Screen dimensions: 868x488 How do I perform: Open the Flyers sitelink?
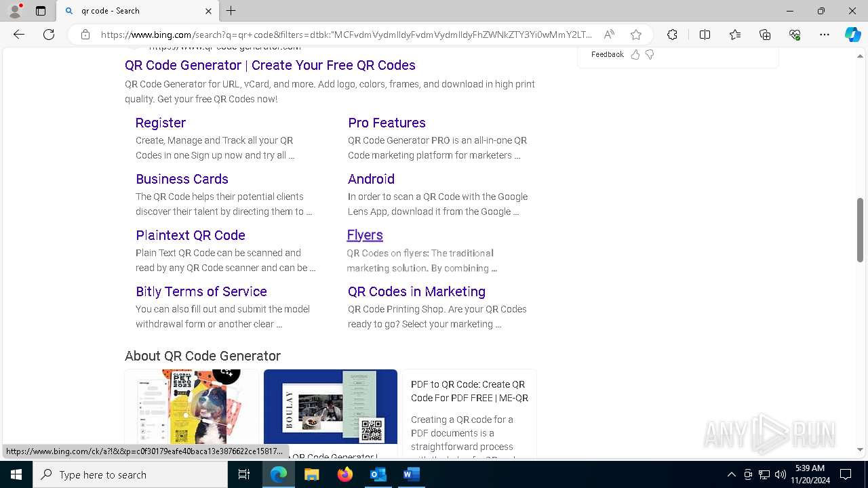(x=365, y=235)
